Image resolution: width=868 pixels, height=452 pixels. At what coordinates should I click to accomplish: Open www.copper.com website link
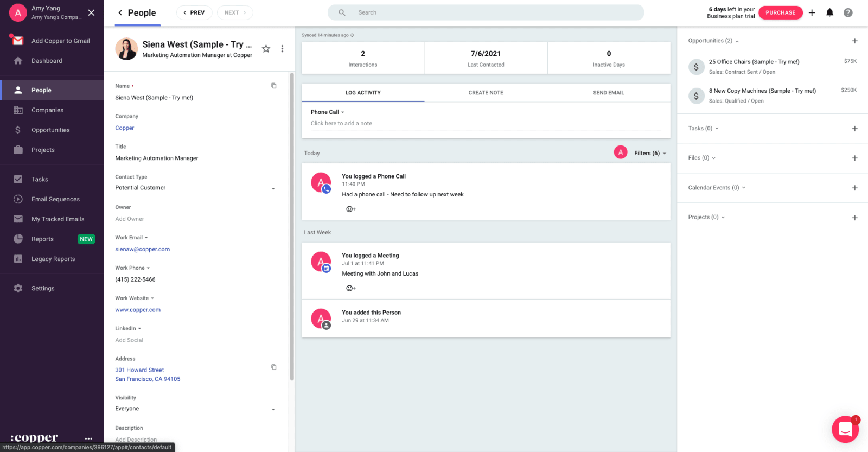point(138,310)
